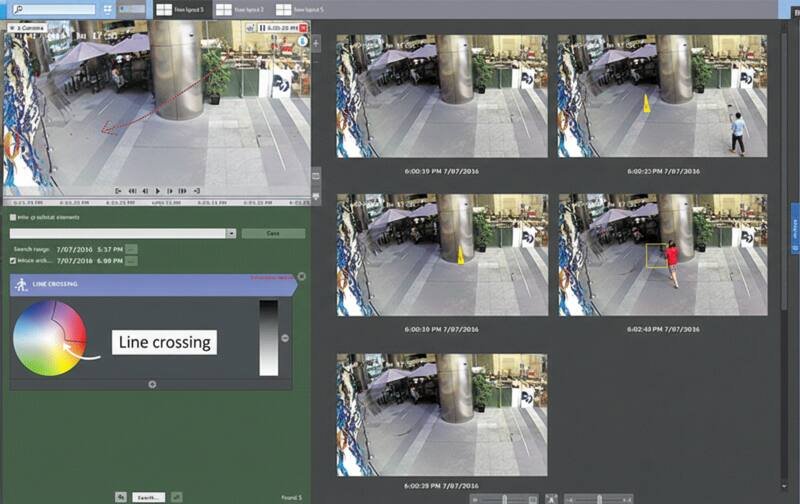Open the picker for 5:37 PM search range
This screenshot has width=800, height=504.
(132, 249)
